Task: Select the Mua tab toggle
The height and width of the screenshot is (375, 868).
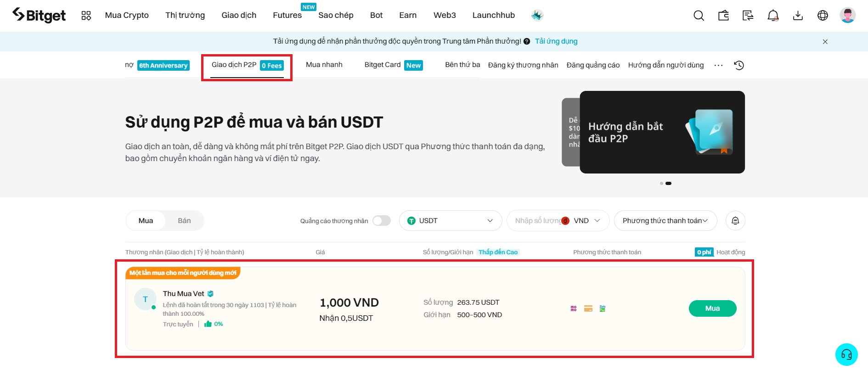Action: (x=146, y=221)
